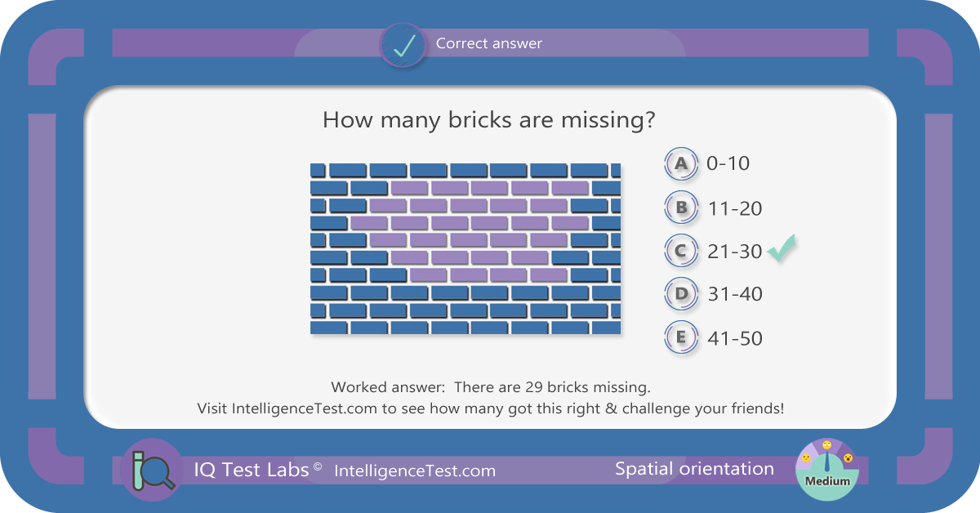This screenshot has width=980, height=513.
Task: Open the IntelligenceTest.com footer link
Action: click(x=415, y=471)
